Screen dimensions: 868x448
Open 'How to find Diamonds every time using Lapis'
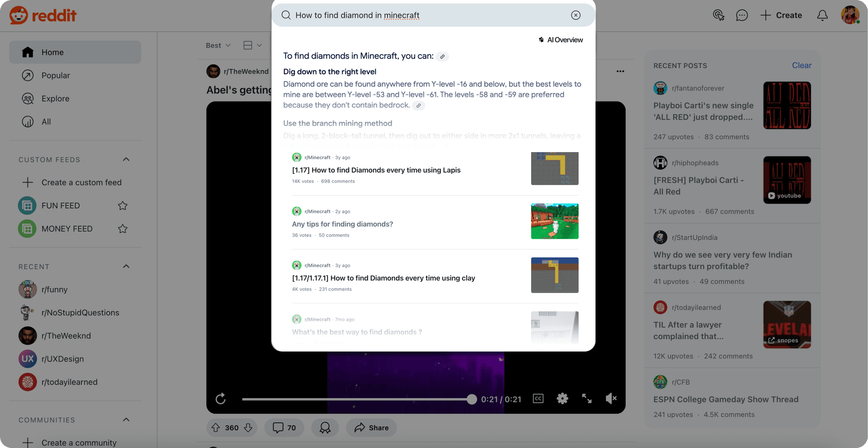376,170
